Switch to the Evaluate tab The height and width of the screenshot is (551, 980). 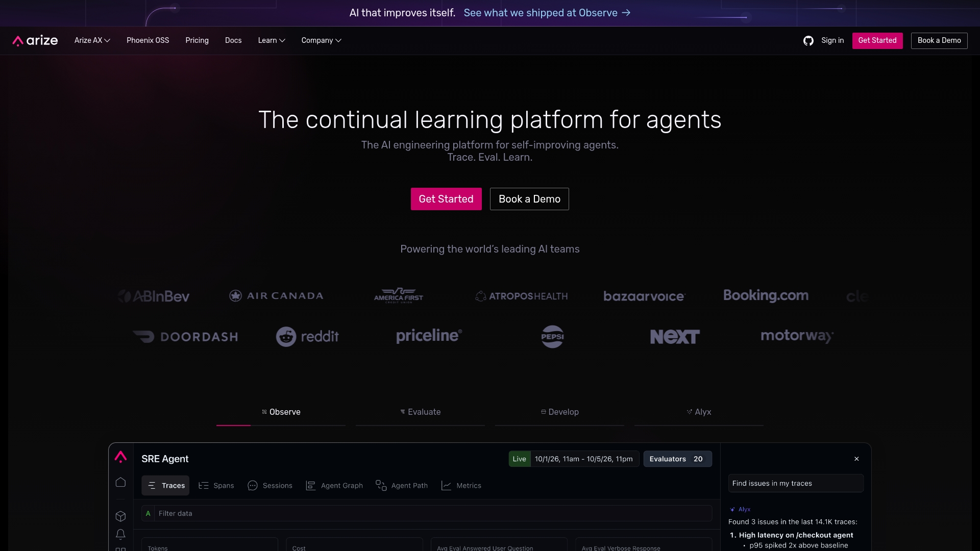(420, 412)
